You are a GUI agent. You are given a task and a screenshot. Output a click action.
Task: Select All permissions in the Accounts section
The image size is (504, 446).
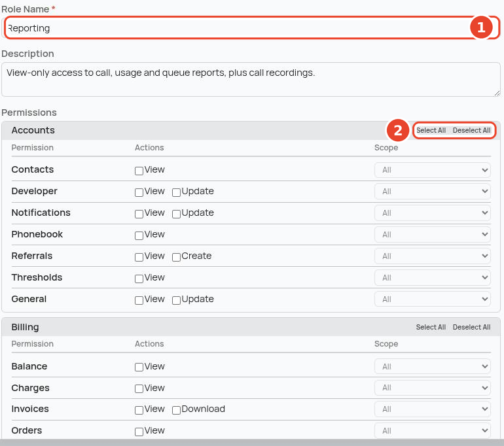pyautogui.click(x=431, y=130)
